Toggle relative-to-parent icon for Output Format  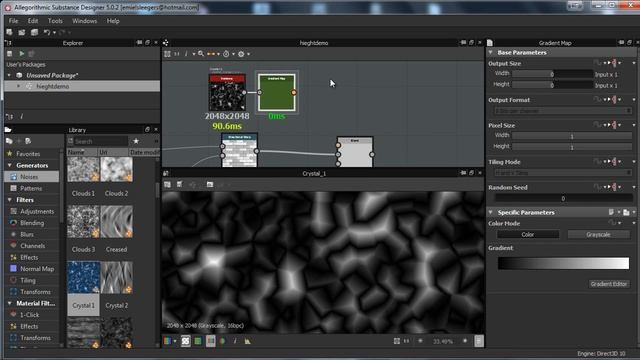point(614,100)
